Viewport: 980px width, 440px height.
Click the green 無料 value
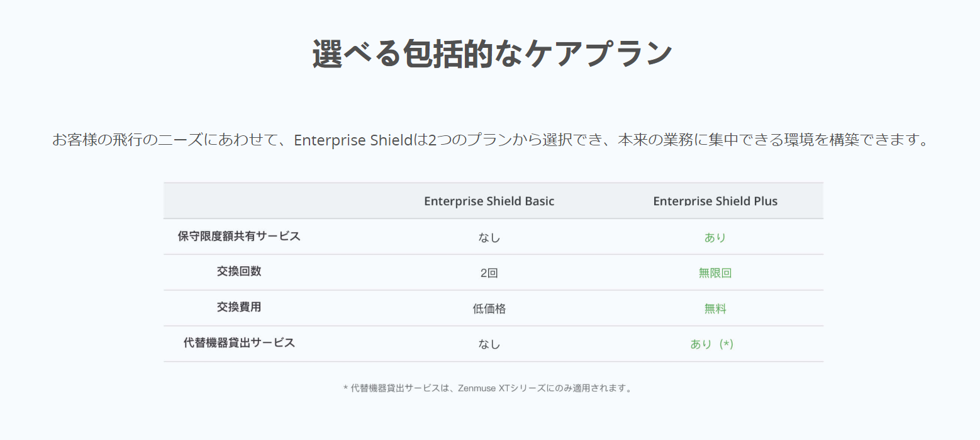click(x=715, y=309)
